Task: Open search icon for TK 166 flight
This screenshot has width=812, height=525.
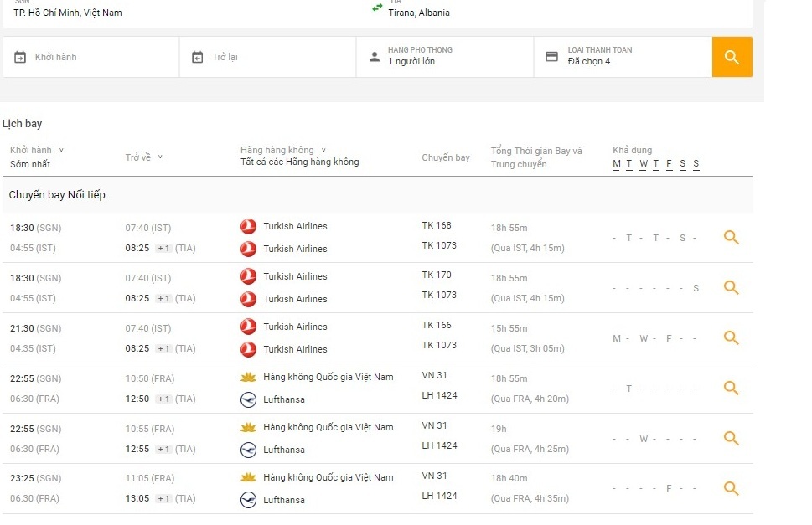Action: coord(731,338)
